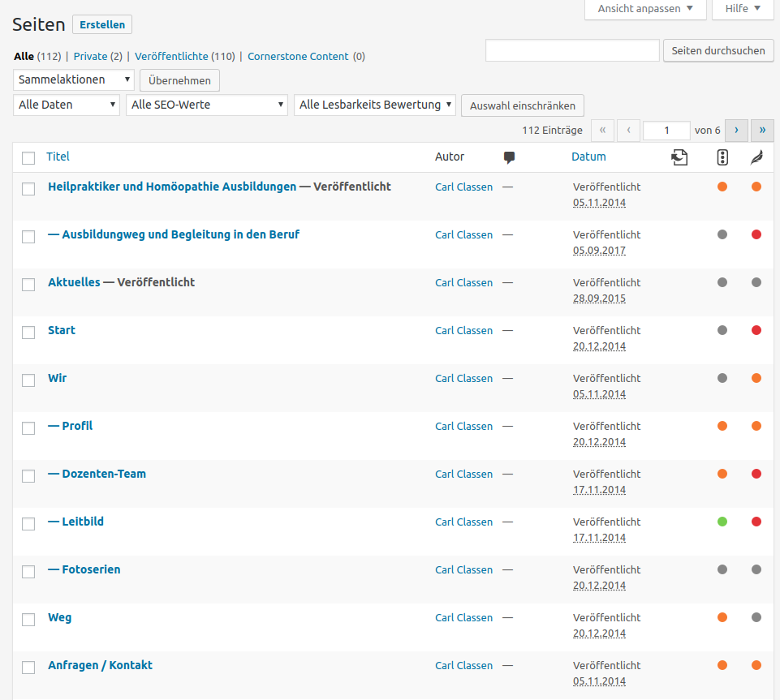This screenshot has height=700, width=780.
Task: Click SEO dot for Profil row
Action: click(x=722, y=426)
